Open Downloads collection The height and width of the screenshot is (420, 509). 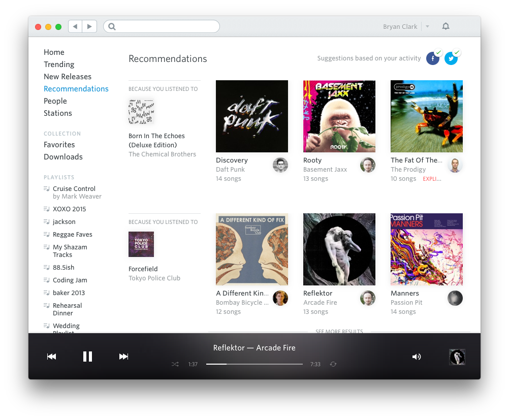pos(63,157)
